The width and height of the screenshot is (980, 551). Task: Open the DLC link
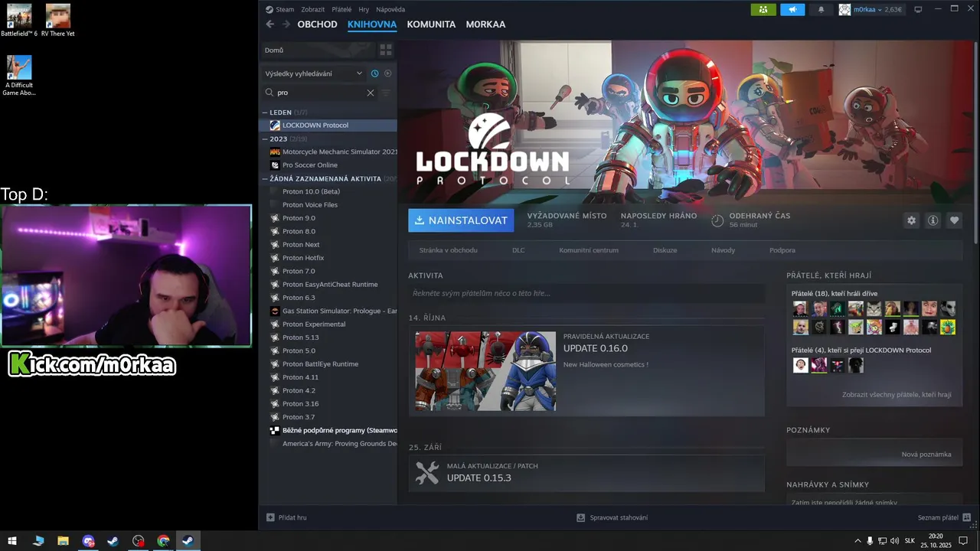coord(518,250)
